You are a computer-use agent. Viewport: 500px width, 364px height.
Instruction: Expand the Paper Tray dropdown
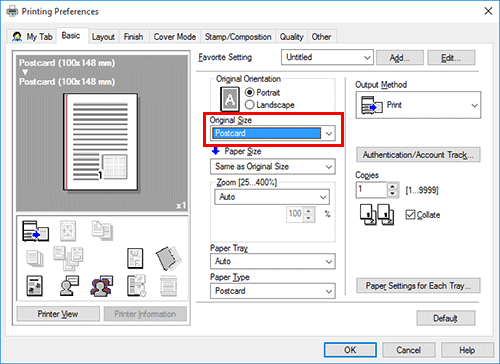click(x=273, y=261)
